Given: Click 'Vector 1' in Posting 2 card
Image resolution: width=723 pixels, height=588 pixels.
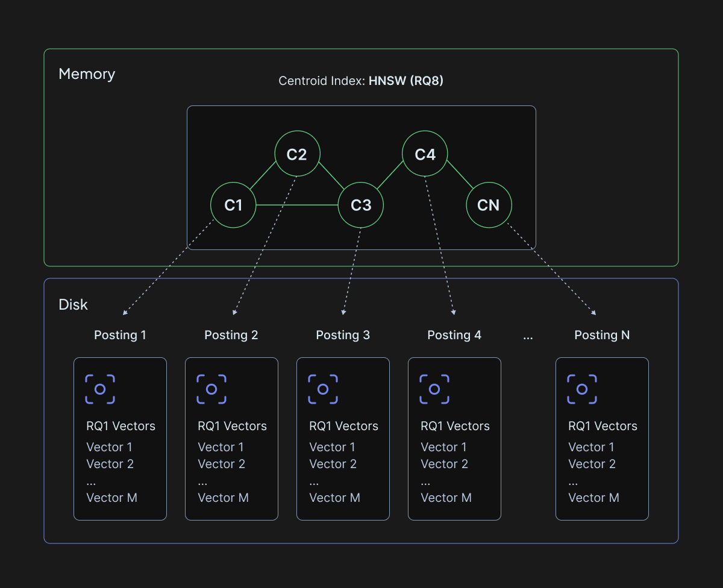Looking at the screenshot, I should 221,447.
